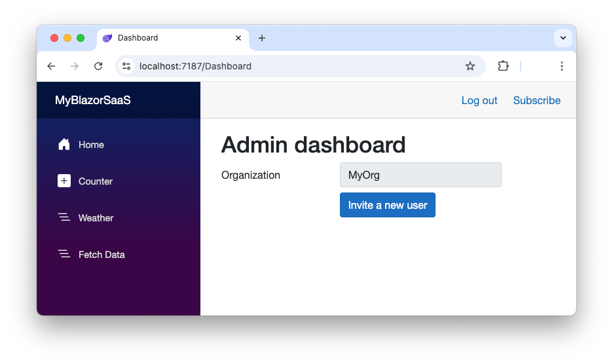The width and height of the screenshot is (613, 364).
Task: Click the Admin dashboard heading
Action: [313, 145]
